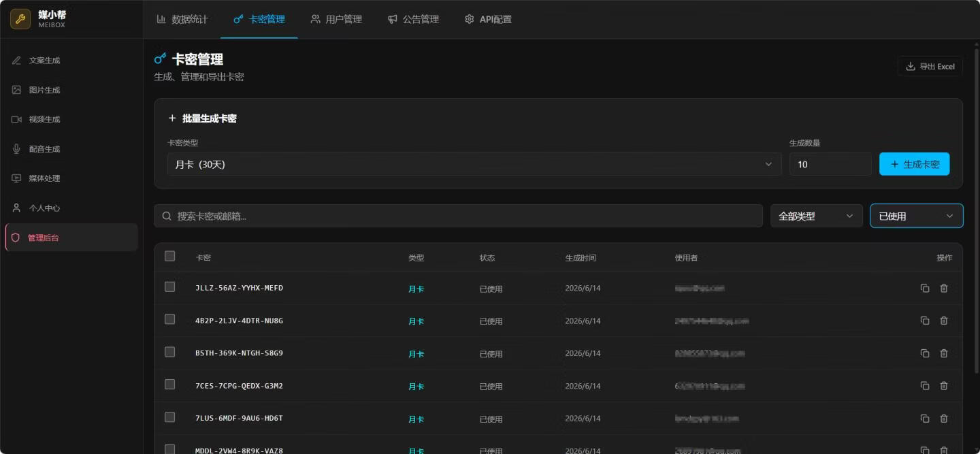Click the 类型 column header
Image resolution: width=980 pixels, height=454 pixels.
416,258
